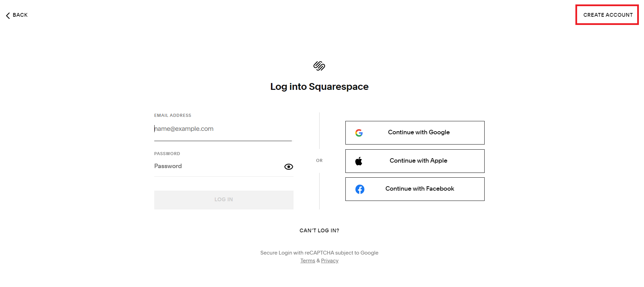Click the 'Log into Squarespace' heading
The width and height of the screenshot is (644, 287).
[319, 87]
